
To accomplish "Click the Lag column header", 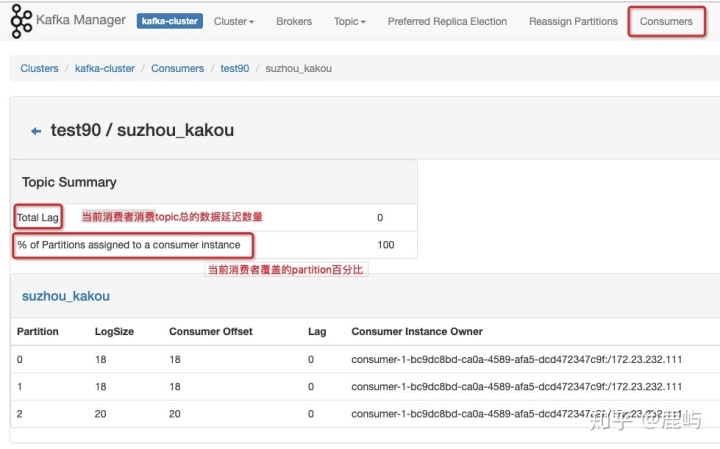I will [x=317, y=331].
